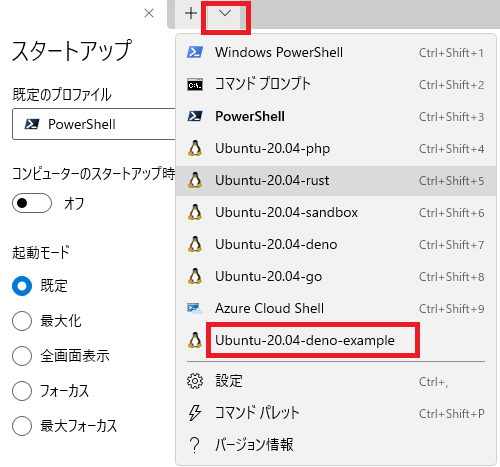Click PowerShell icon in default profile box
The image size is (500, 467).
[x=32, y=124]
